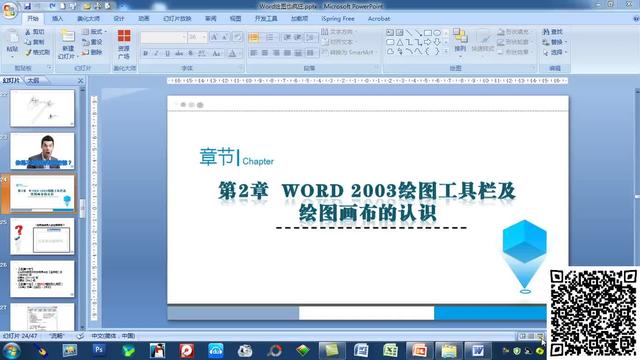The image size is (640, 360).
Task: Open the Replace (替换) dropdown
Action: pyautogui.click(x=554, y=42)
